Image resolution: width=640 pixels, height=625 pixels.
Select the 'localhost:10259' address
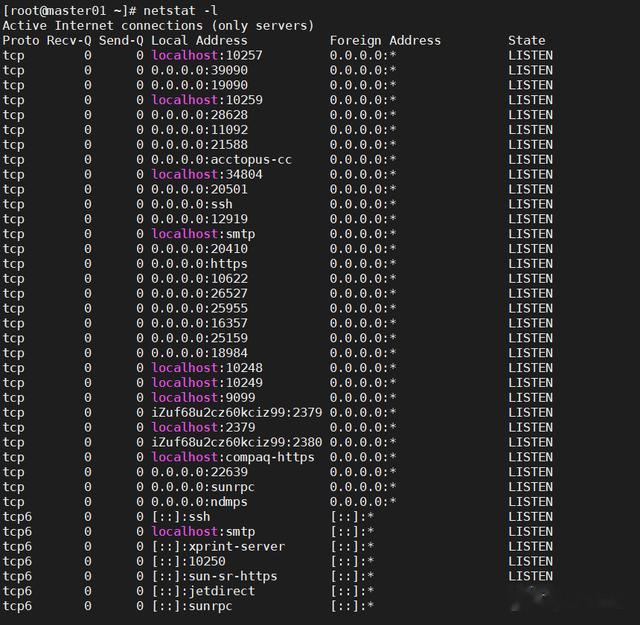tap(207, 100)
